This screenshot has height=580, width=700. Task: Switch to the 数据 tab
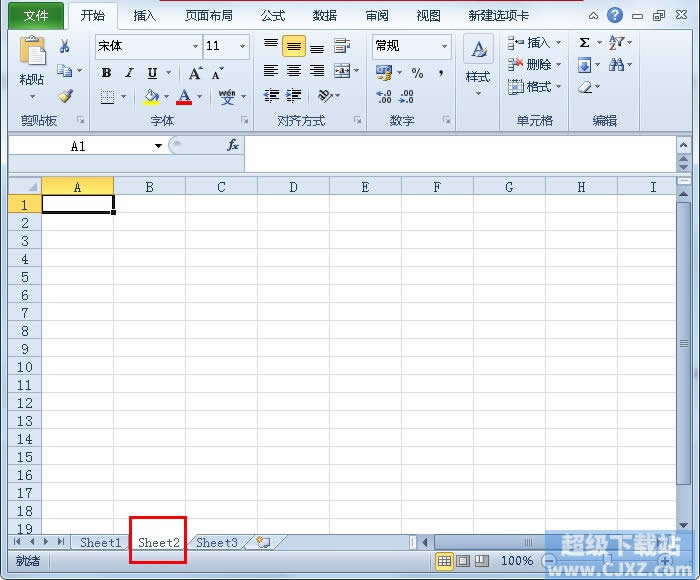pyautogui.click(x=325, y=16)
